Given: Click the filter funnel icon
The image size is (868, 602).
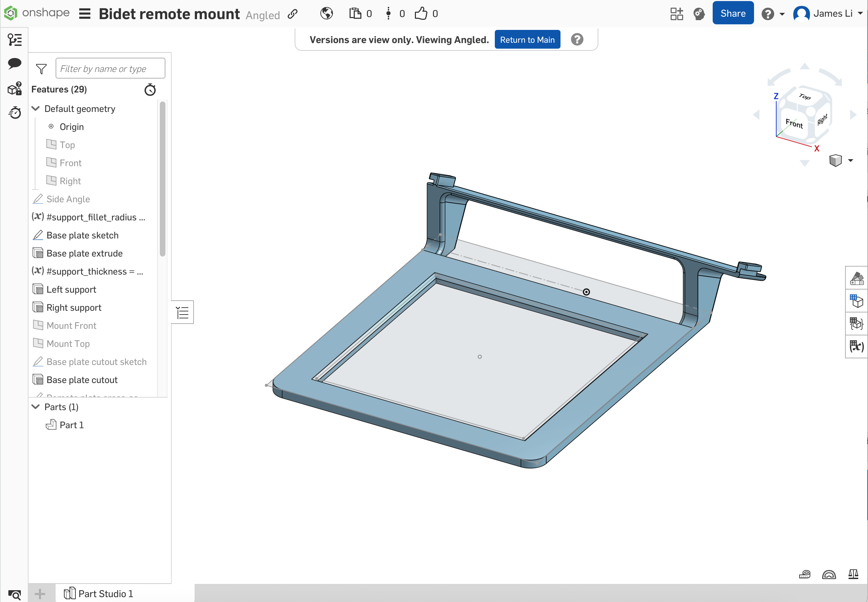Looking at the screenshot, I should [x=41, y=69].
